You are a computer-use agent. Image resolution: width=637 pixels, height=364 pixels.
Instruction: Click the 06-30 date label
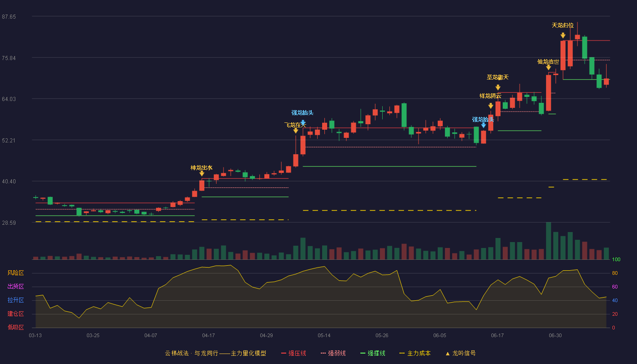coord(555,335)
